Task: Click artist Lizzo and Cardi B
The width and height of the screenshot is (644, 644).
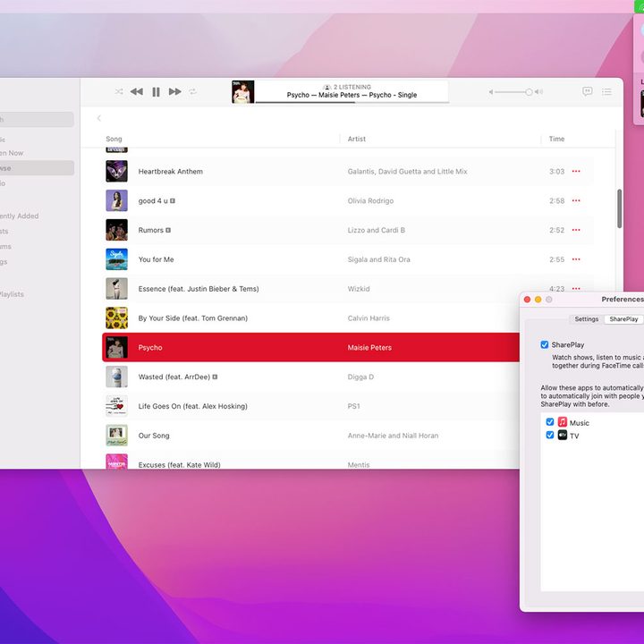Action: click(377, 230)
